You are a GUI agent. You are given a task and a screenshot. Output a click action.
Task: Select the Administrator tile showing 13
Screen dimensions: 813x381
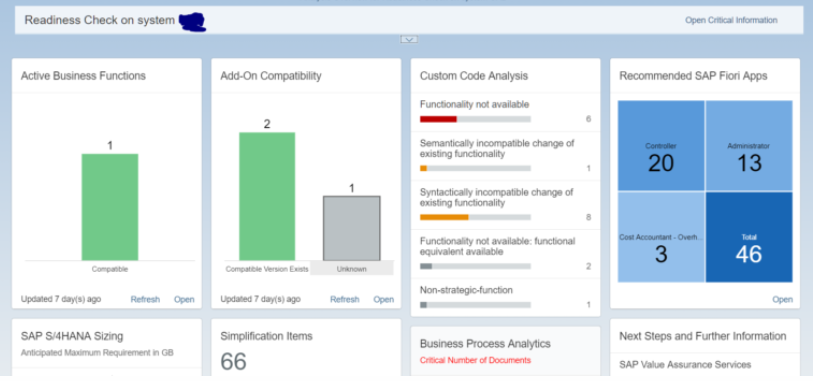pos(749,146)
